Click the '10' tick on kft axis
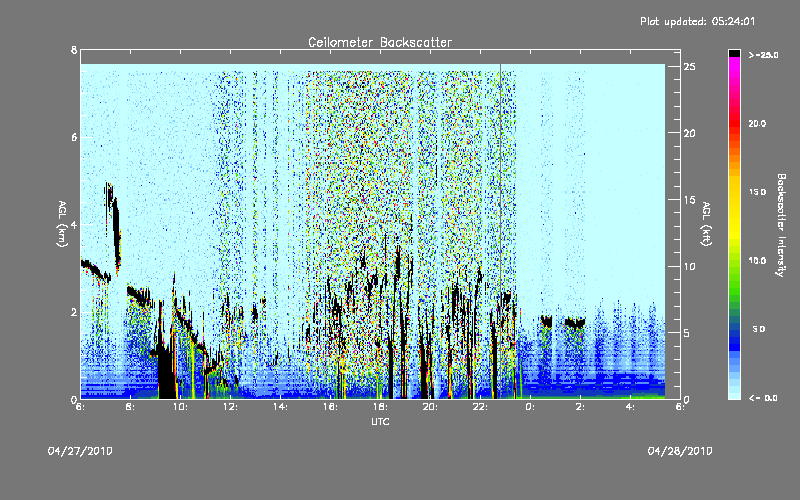The width and height of the screenshot is (800, 500). [x=690, y=266]
